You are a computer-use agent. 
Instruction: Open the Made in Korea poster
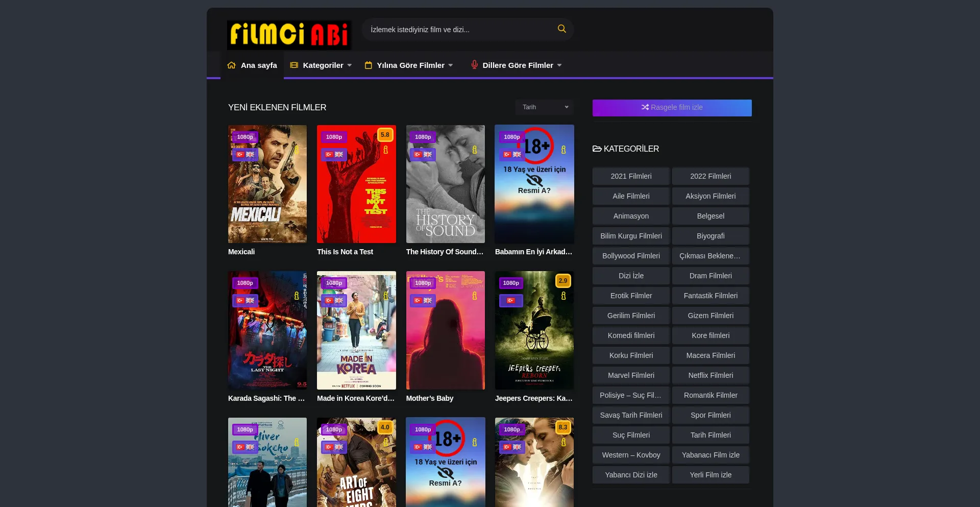pos(356,330)
